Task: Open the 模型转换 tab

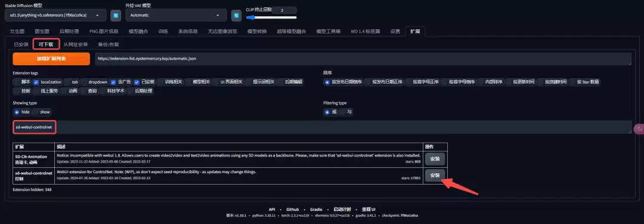Action: [256, 31]
